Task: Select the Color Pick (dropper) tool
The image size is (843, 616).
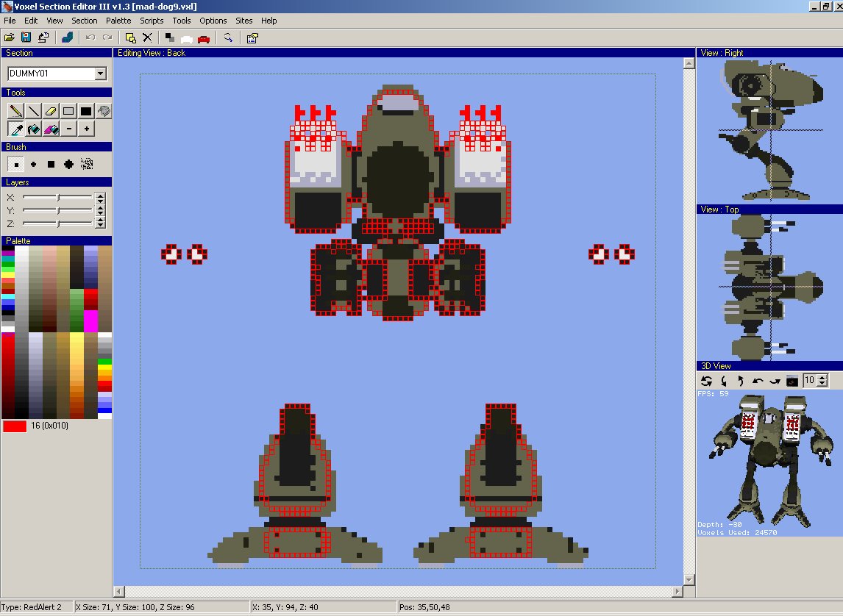Action: [16, 128]
